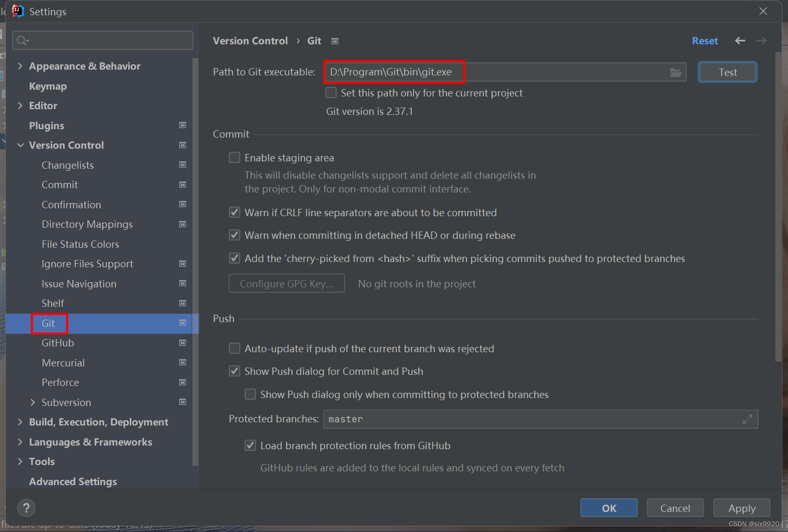This screenshot has height=532, width=788.
Task: Click the OK button
Action: tap(609, 508)
